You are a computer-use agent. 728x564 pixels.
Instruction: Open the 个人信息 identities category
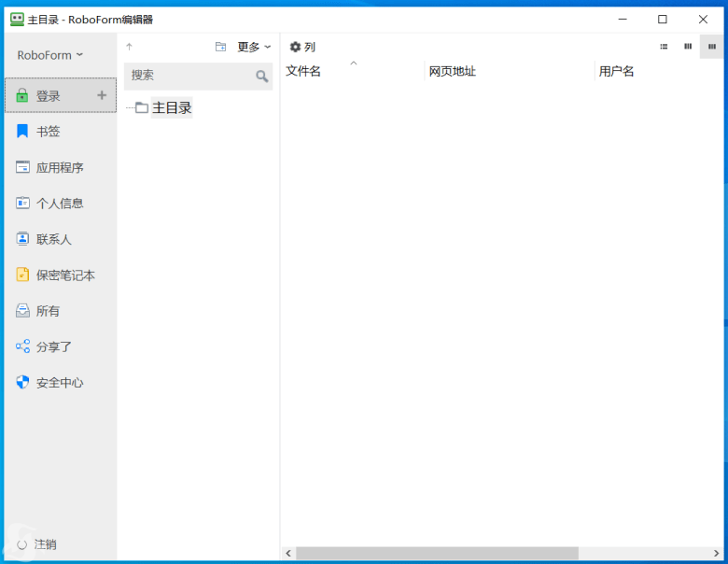(x=61, y=203)
